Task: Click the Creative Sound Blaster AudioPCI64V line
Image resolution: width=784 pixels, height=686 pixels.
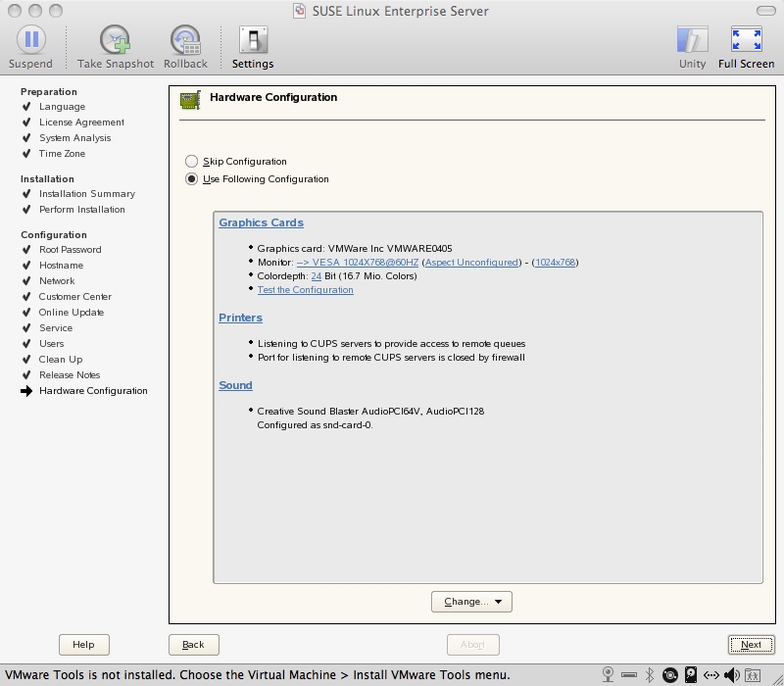Action: tap(370, 411)
